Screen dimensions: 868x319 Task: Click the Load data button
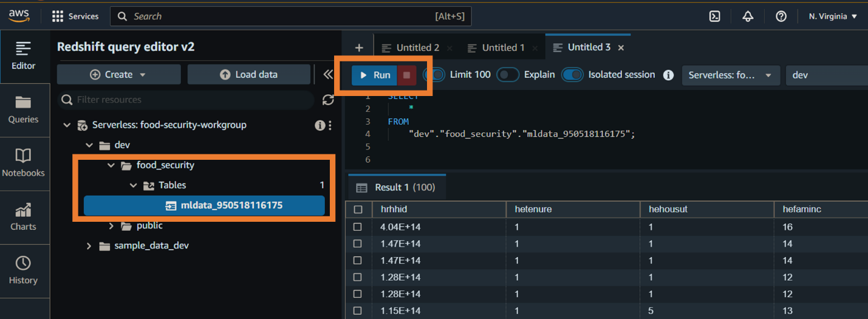coord(248,75)
